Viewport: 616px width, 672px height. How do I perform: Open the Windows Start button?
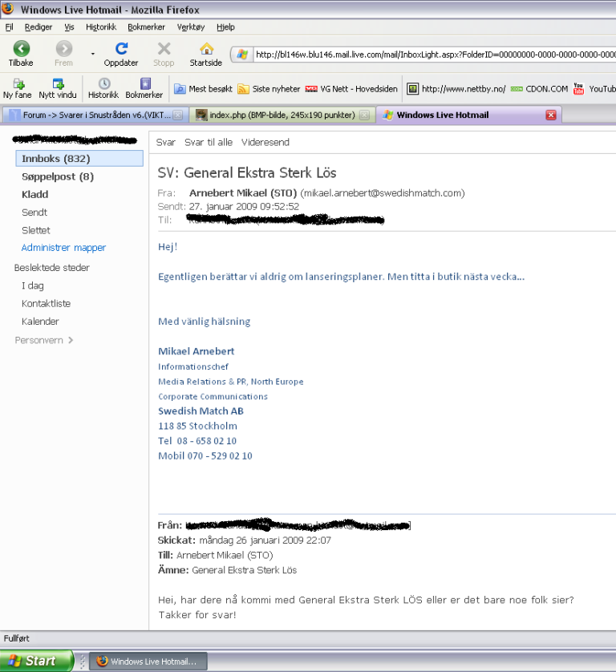36,661
